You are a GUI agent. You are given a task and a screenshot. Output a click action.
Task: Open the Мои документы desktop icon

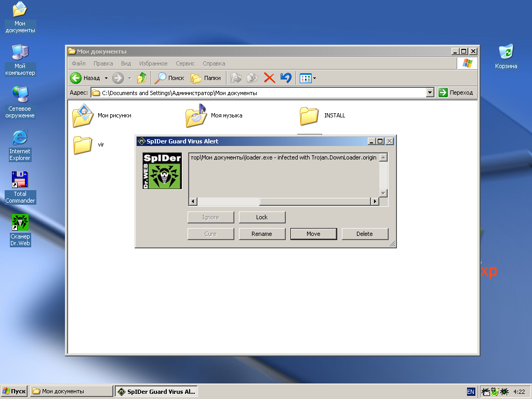20,17
